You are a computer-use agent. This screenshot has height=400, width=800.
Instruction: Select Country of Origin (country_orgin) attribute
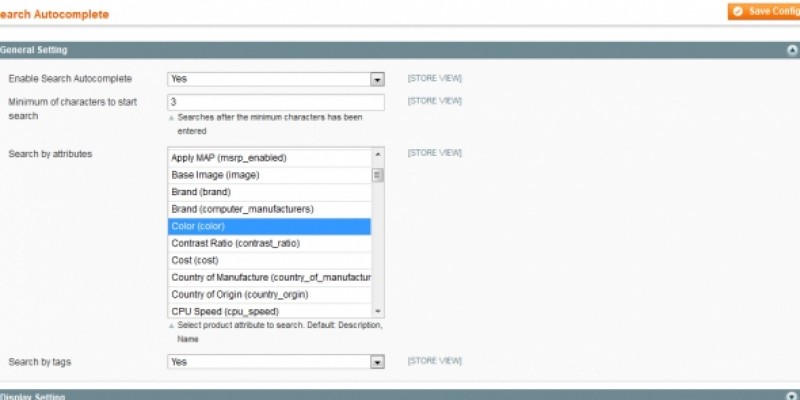coord(269,294)
